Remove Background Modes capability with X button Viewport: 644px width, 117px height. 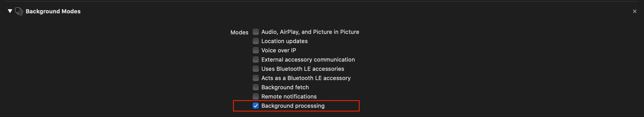(x=634, y=11)
